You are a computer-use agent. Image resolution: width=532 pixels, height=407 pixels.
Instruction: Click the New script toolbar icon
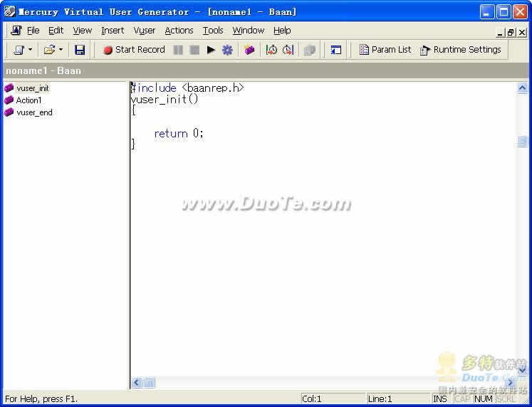19,50
